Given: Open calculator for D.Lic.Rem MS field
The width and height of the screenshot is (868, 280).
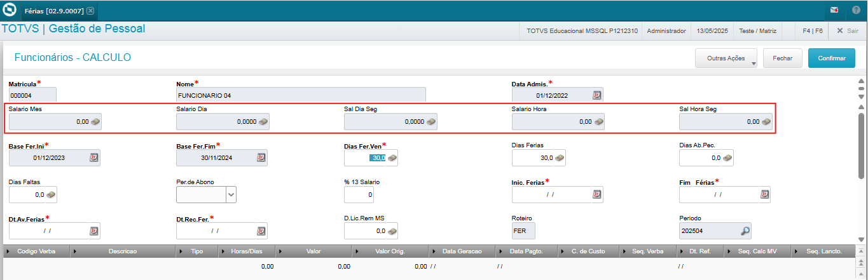Looking at the screenshot, I should [392, 230].
